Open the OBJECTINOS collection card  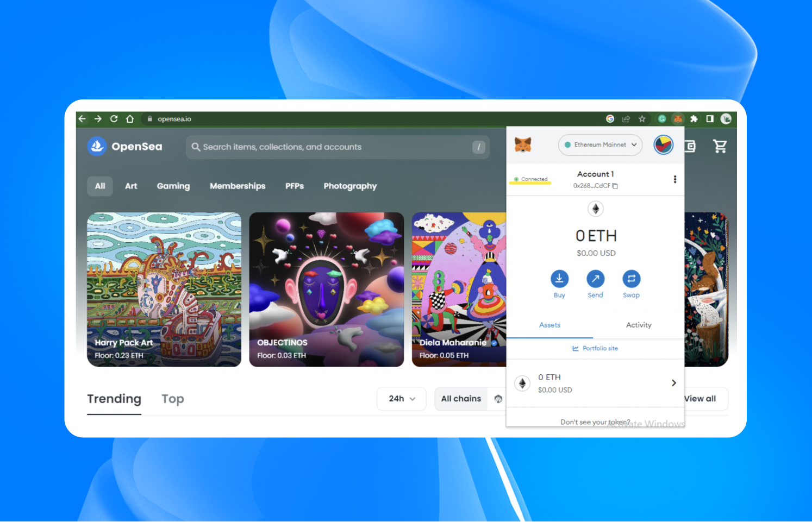pos(327,290)
